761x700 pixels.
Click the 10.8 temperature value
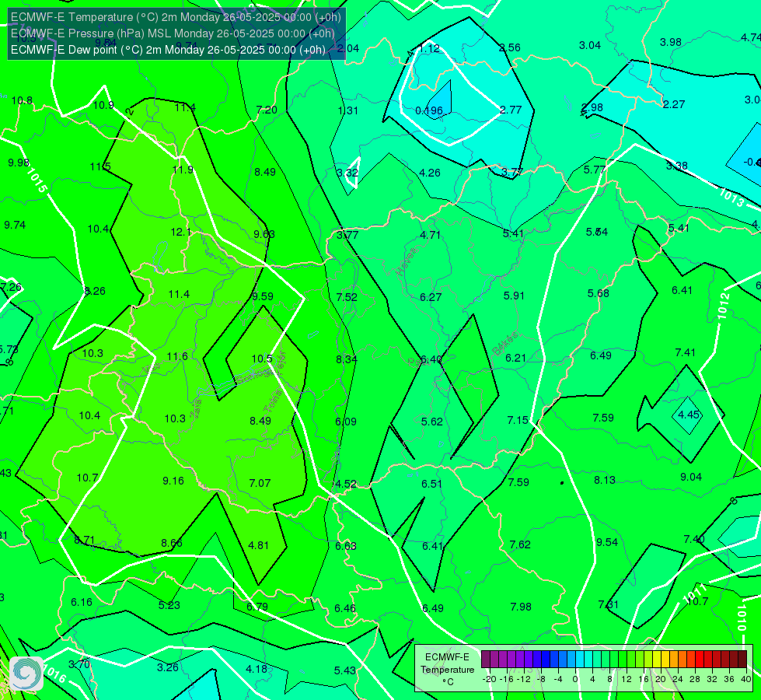pos(22,101)
